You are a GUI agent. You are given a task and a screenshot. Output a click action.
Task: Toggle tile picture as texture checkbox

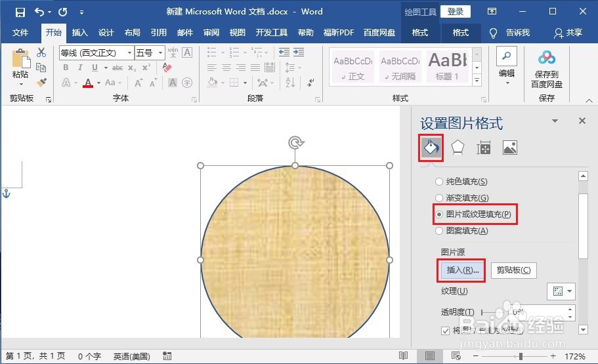click(x=445, y=331)
